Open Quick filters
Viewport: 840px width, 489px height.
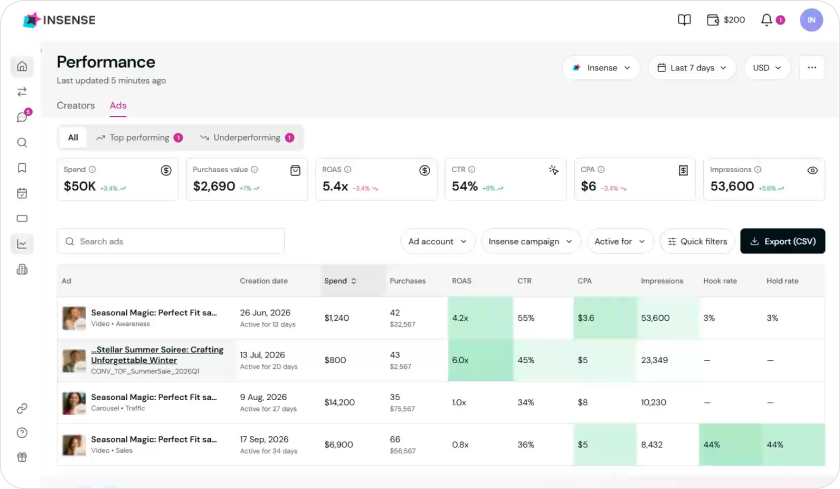pos(698,242)
